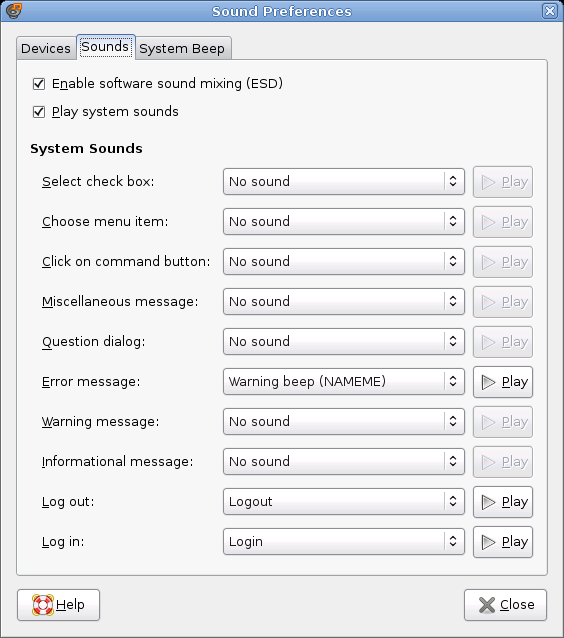Open the Warning message sound dropdown

344,422
